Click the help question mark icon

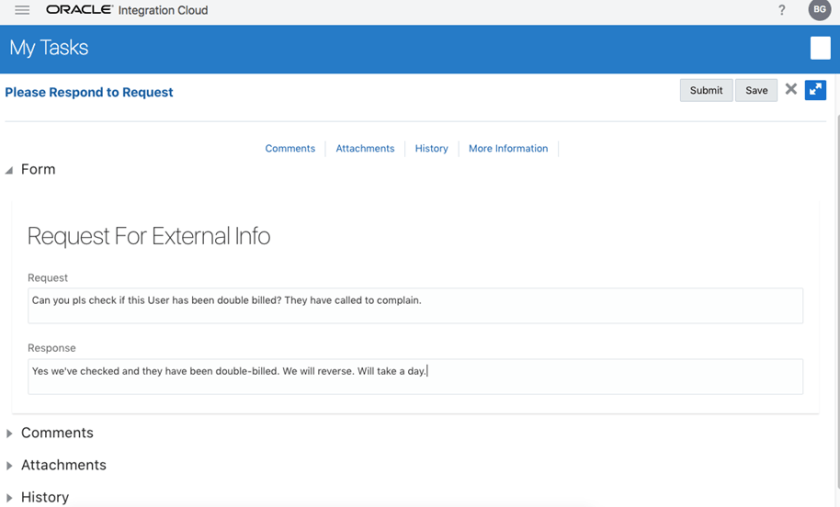[782, 10]
